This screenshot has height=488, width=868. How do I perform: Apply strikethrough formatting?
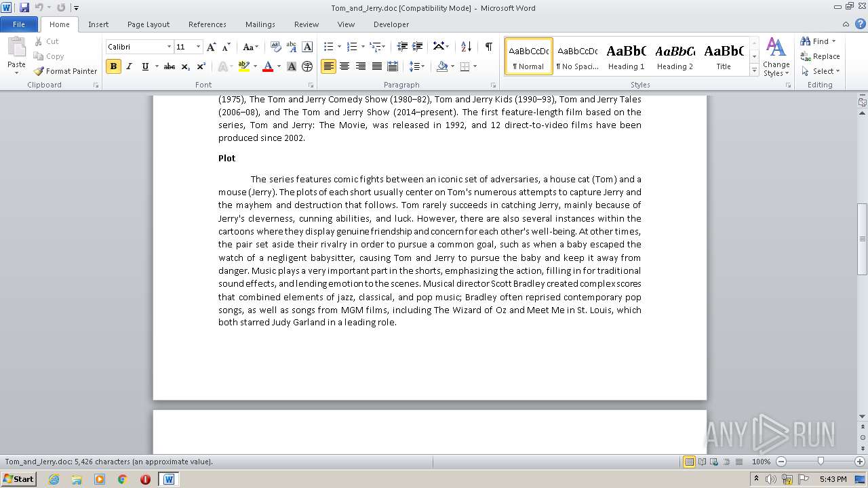(170, 66)
